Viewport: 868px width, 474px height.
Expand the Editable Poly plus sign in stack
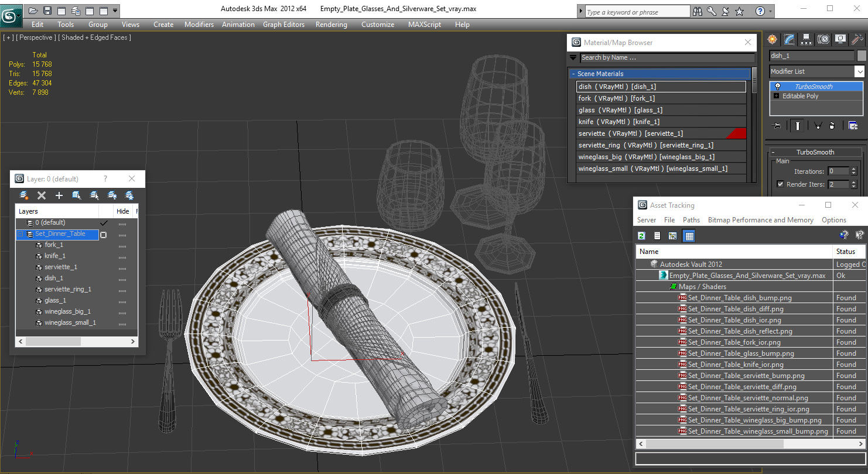coord(777,96)
